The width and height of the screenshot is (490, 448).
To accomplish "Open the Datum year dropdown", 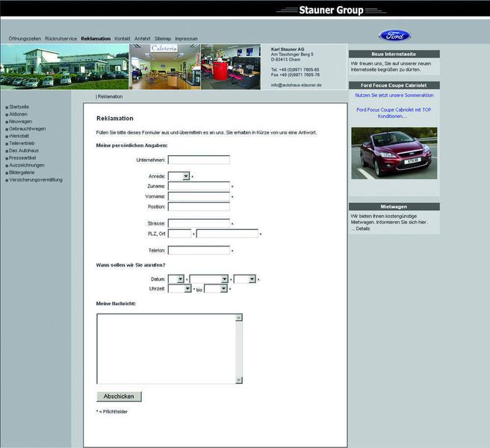I will coord(245,279).
